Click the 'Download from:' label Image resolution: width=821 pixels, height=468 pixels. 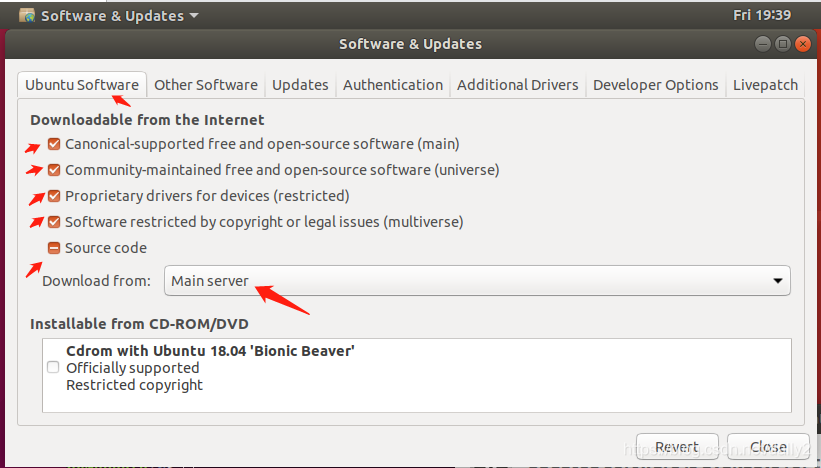(x=96, y=281)
